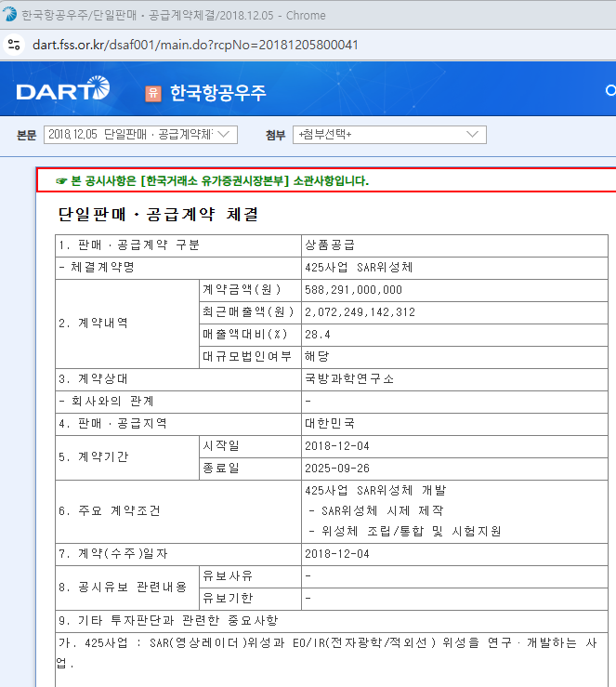Click the 계약금액(원) label
The width and height of the screenshot is (616, 687).
(242, 290)
